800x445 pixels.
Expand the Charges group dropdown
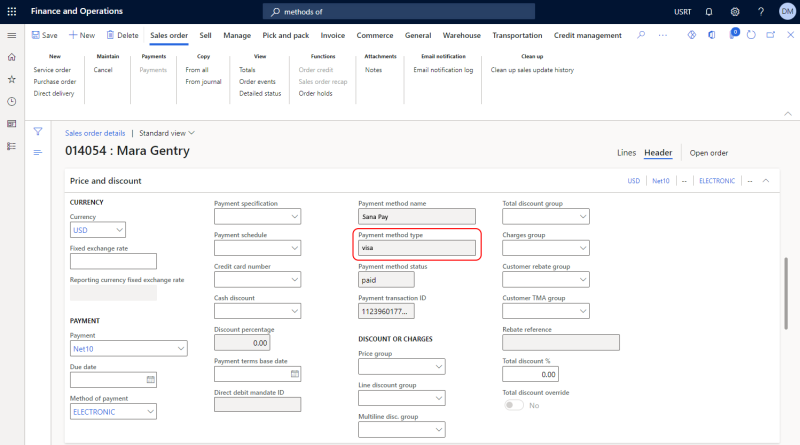coord(583,248)
